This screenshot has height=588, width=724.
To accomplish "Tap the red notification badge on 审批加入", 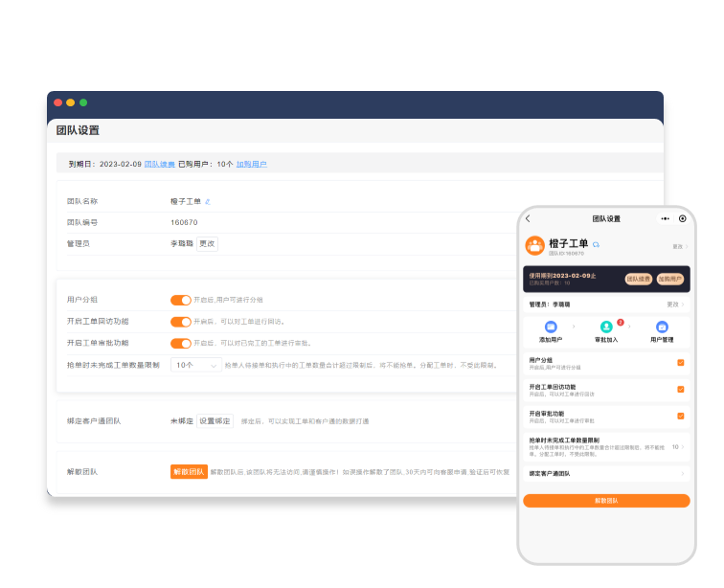I will (621, 323).
